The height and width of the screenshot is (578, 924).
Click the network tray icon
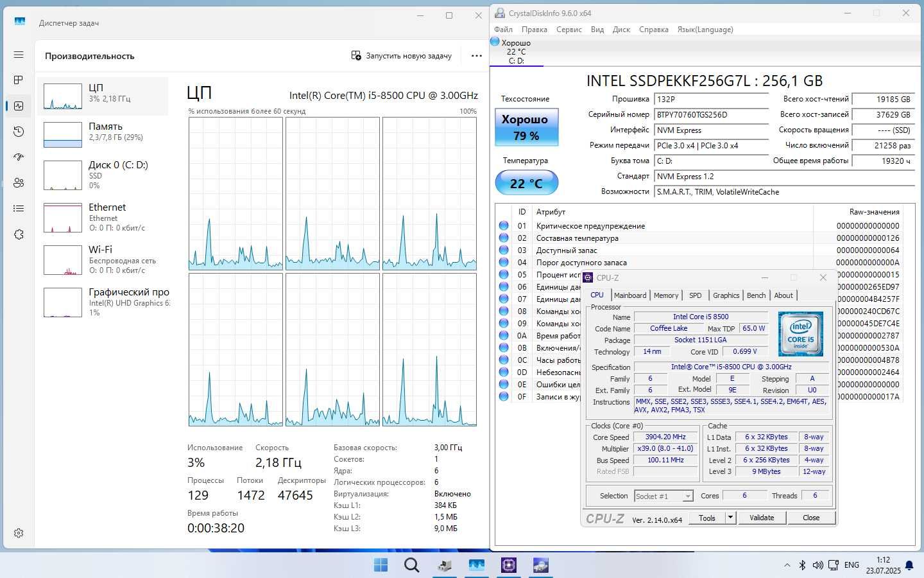pos(833,565)
